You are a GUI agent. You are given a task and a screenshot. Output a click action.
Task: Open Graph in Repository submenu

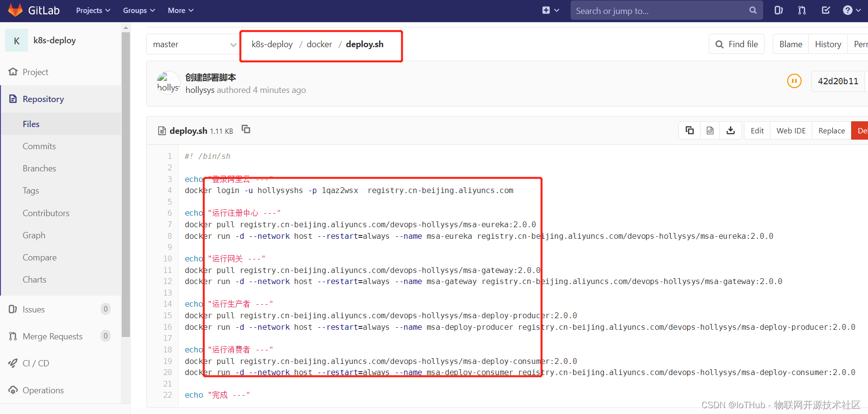point(34,235)
